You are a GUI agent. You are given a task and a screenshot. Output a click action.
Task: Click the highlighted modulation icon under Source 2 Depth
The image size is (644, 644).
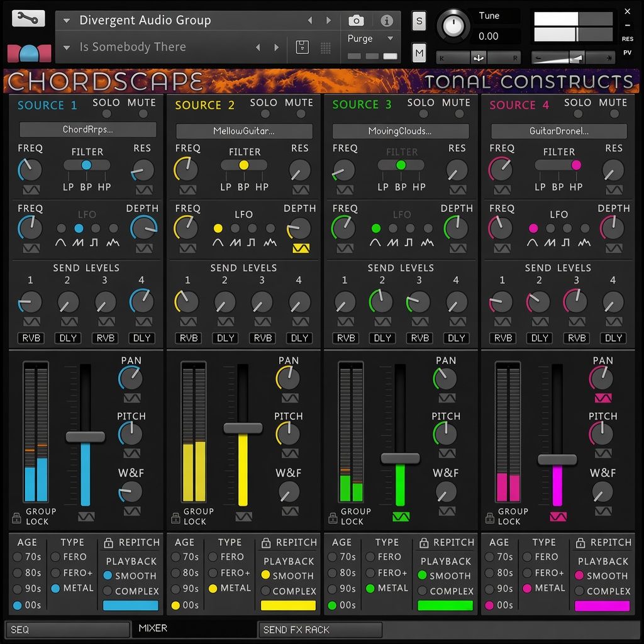tap(301, 248)
